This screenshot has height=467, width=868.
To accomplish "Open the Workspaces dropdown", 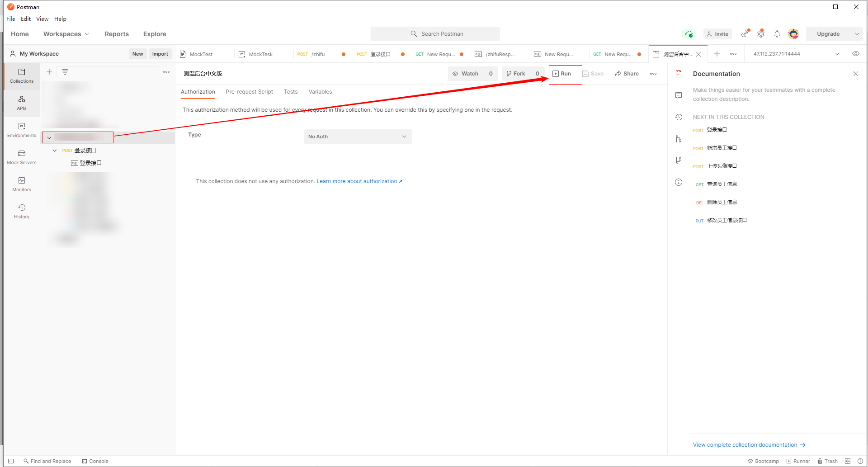I will pyautogui.click(x=66, y=34).
